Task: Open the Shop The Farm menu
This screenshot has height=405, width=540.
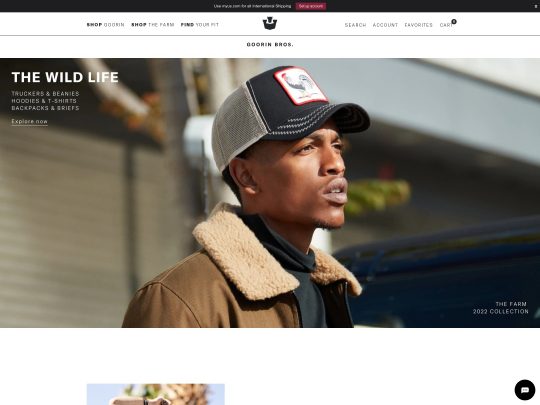Action: tap(153, 25)
